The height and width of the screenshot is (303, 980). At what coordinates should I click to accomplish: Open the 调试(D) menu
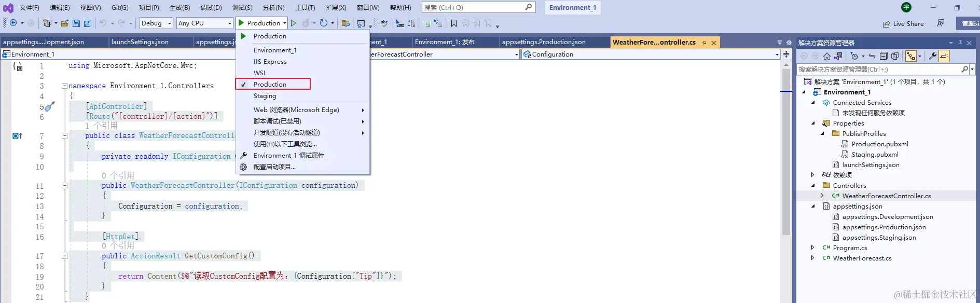[211, 8]
